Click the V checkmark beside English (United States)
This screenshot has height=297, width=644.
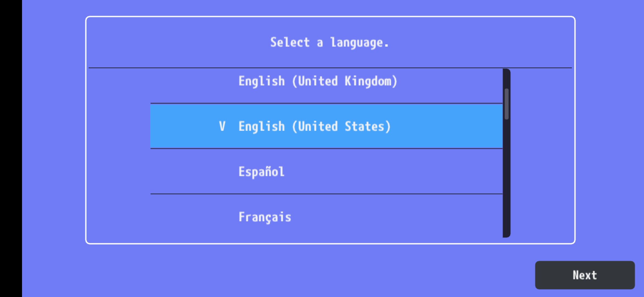pos(222,127)
